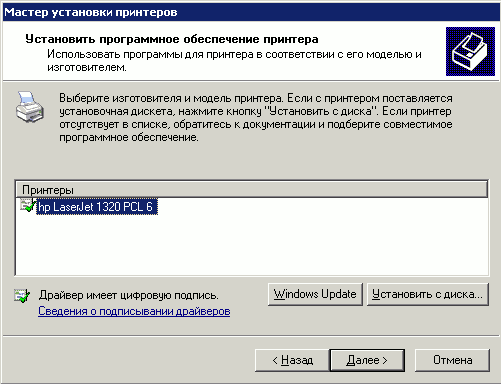
Task: Open Сведения о подписывании драйверов link
Action: coord(134,311)
